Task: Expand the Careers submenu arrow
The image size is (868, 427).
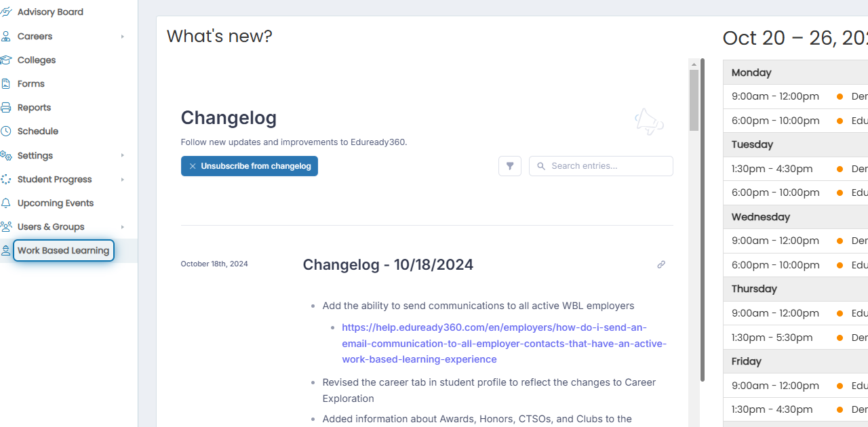Action: 123,37
